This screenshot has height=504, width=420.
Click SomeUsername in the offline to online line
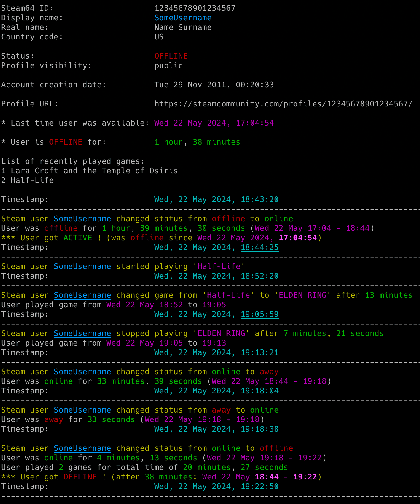[x=83, y=219]
